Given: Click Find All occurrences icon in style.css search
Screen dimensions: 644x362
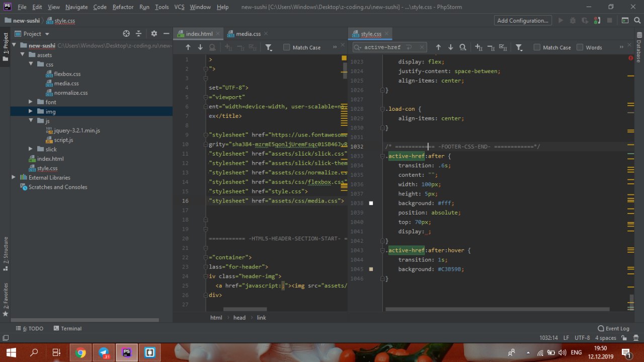Looking at the screenshot, I should coord(462,47).
